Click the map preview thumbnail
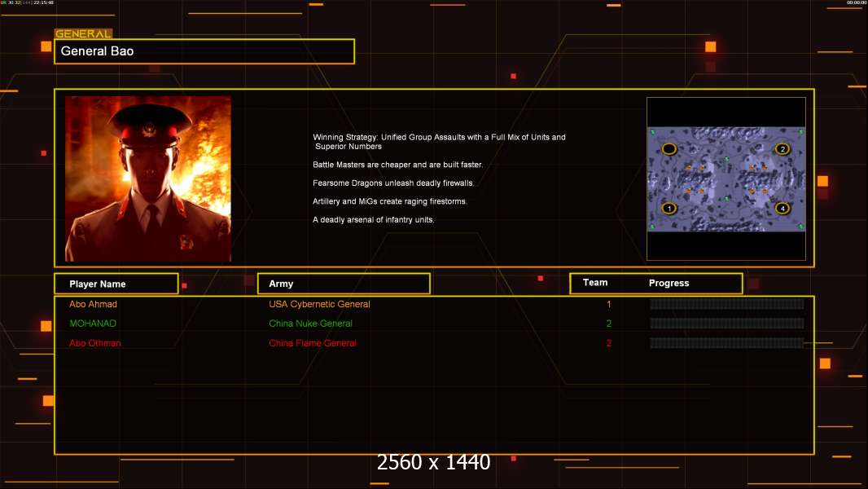868x489 pixels. 726,178
